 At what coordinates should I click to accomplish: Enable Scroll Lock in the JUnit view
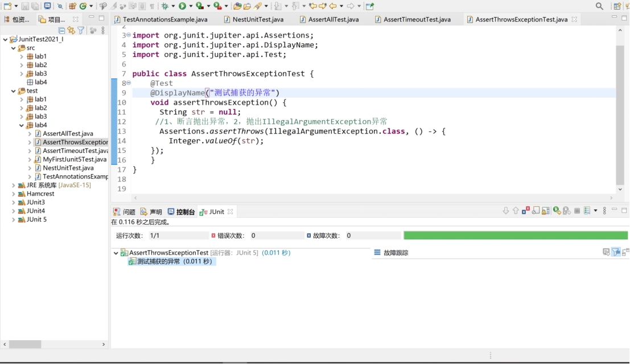pyautogui.click(x=536, y=210)
